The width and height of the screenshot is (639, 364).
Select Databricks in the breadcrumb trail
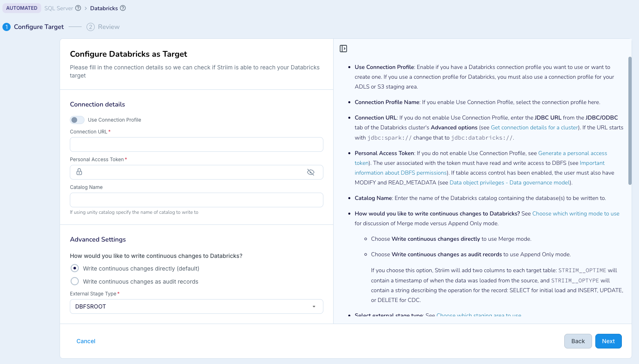(104, 8)
